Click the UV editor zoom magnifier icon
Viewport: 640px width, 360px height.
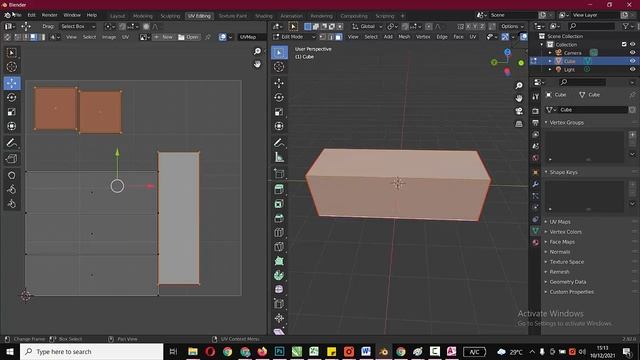(257, 51)
